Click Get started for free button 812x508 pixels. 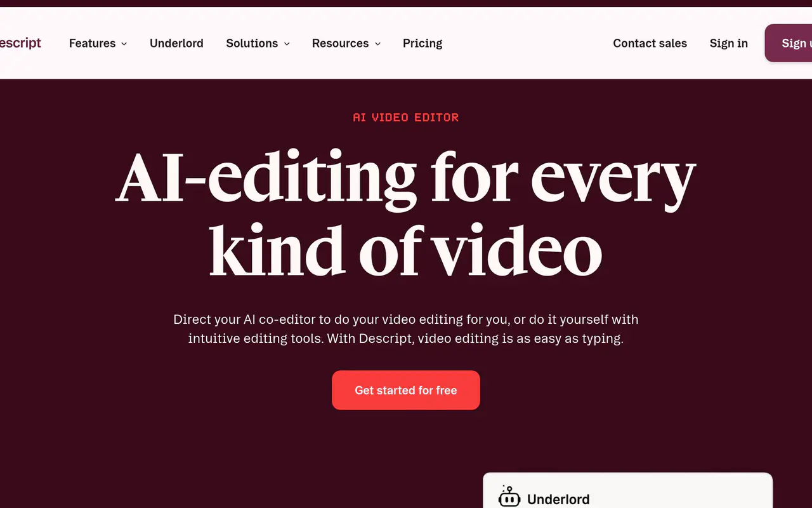point(406,391)
